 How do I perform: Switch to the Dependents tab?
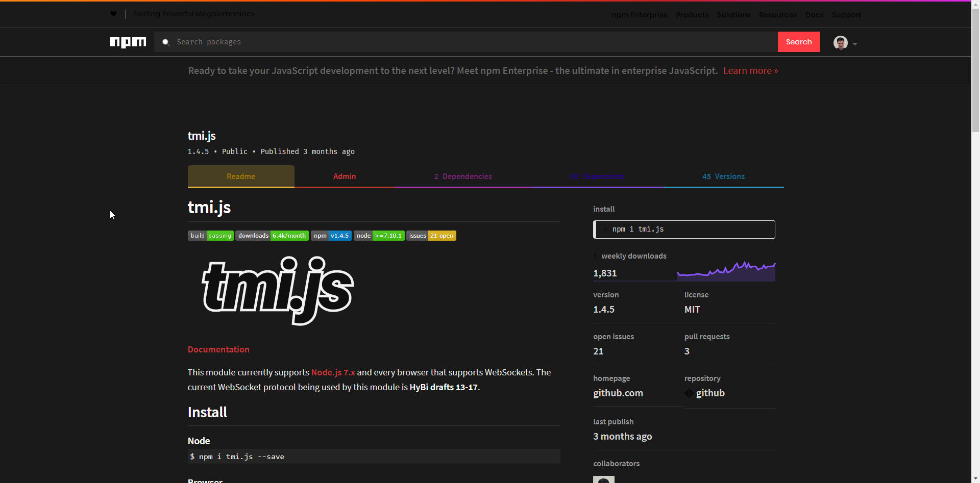click(x=597, y=176)
